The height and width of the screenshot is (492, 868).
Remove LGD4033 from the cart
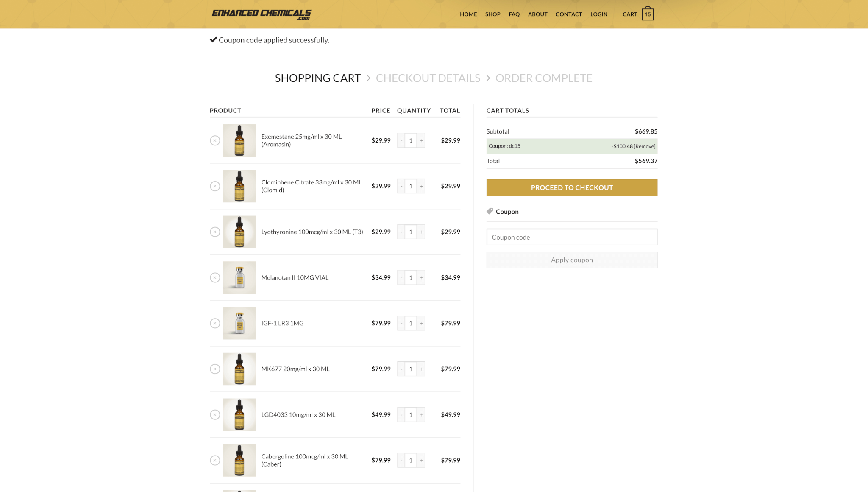click(x=215, y=415)
